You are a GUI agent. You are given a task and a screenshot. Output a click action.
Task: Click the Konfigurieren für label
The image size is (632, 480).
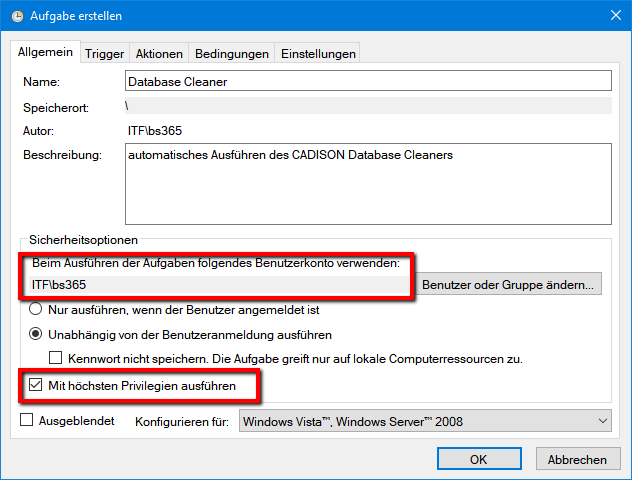pyautogui.click(x=182, y=422)
